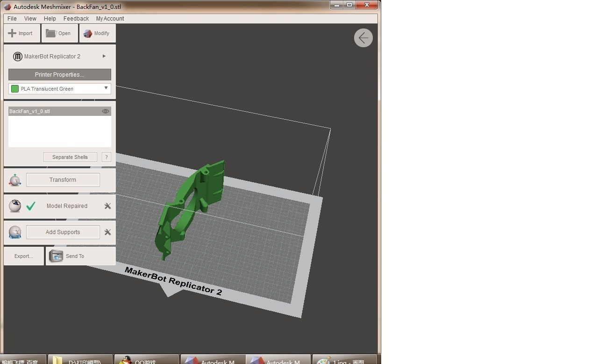Switch to second Autodesk Meshmixer taskbar window
Screen dimensions: 598x364
coord(278,360)
